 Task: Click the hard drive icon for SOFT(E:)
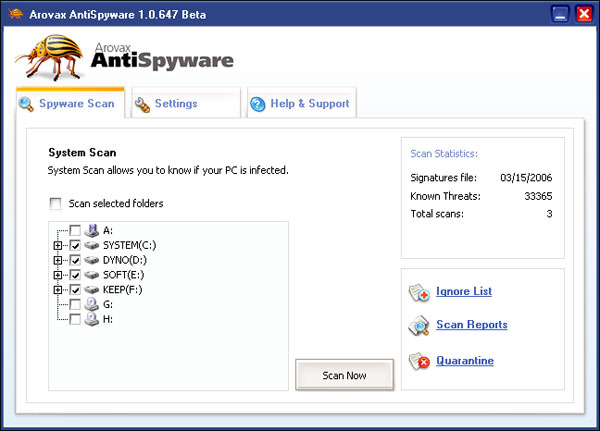pos(91,275)
